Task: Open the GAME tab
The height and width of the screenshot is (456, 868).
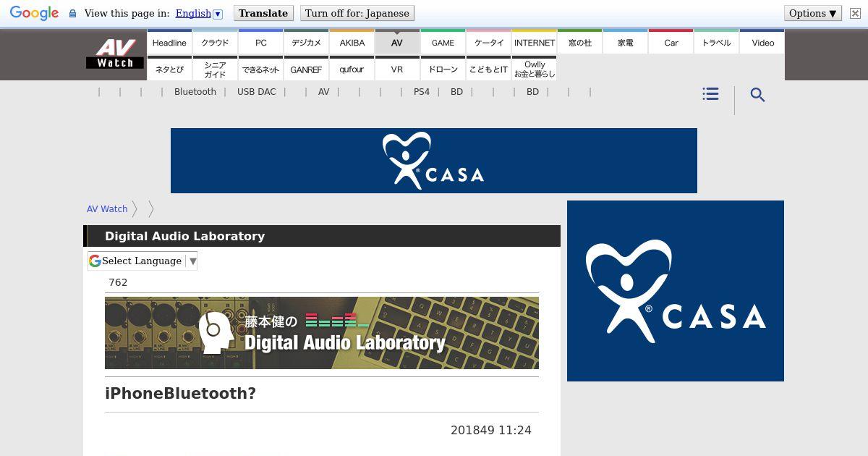Action: pos(443,42)
